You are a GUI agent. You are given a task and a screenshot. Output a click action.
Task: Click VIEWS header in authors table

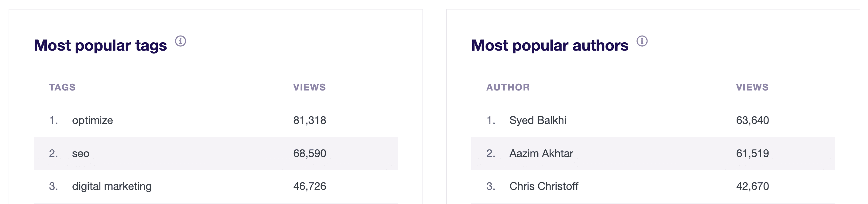[752, 87]
